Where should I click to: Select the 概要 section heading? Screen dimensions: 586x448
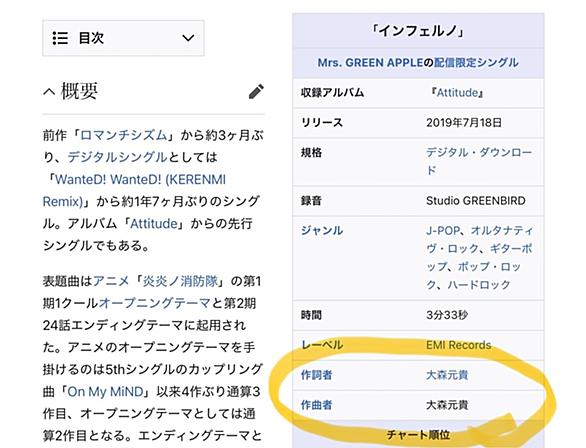[x=79, y=92]
